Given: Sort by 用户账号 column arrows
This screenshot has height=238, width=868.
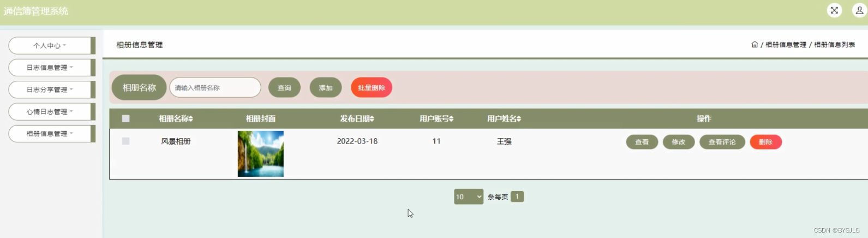Looking at the screenshot, I should click(451, 119).
